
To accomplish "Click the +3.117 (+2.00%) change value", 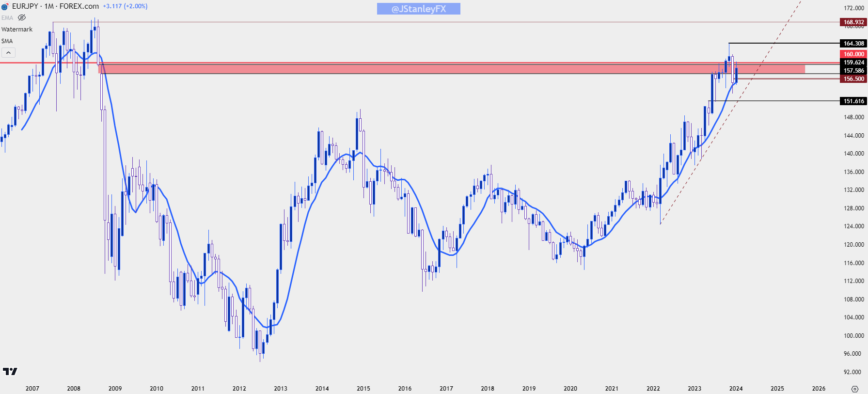I will point(125,6).
